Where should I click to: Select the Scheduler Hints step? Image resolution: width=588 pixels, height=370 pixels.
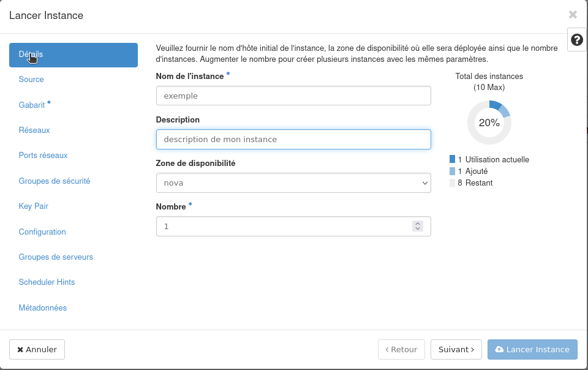point(47,282)
